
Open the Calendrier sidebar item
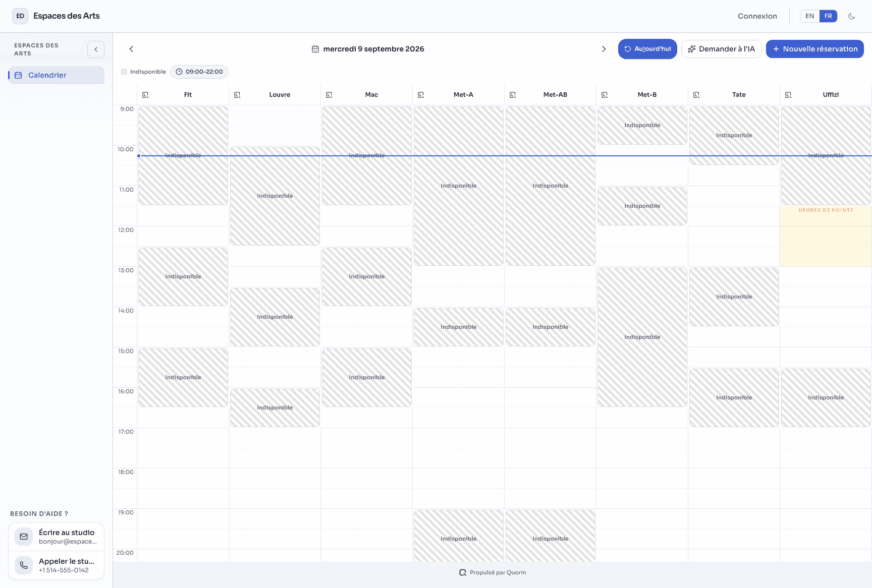click(x=56, y=75)
